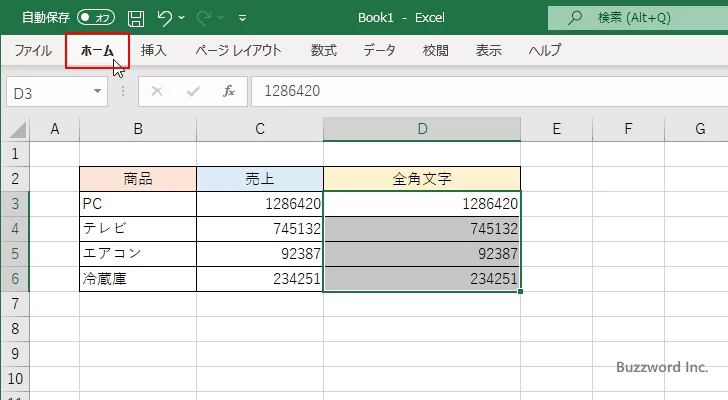Select 745132 in the 全角文字 column

(422, 229)
